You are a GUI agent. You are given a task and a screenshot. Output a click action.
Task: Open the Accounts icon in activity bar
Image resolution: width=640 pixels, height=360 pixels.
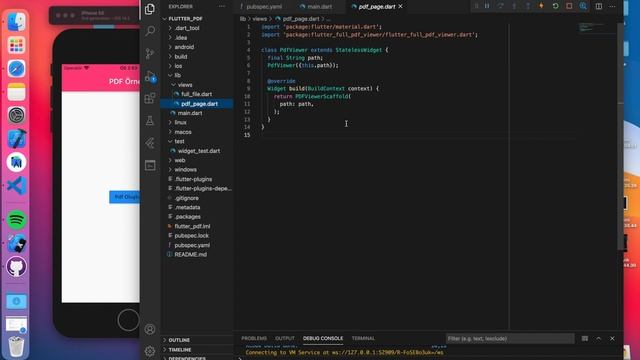point(150,329)
